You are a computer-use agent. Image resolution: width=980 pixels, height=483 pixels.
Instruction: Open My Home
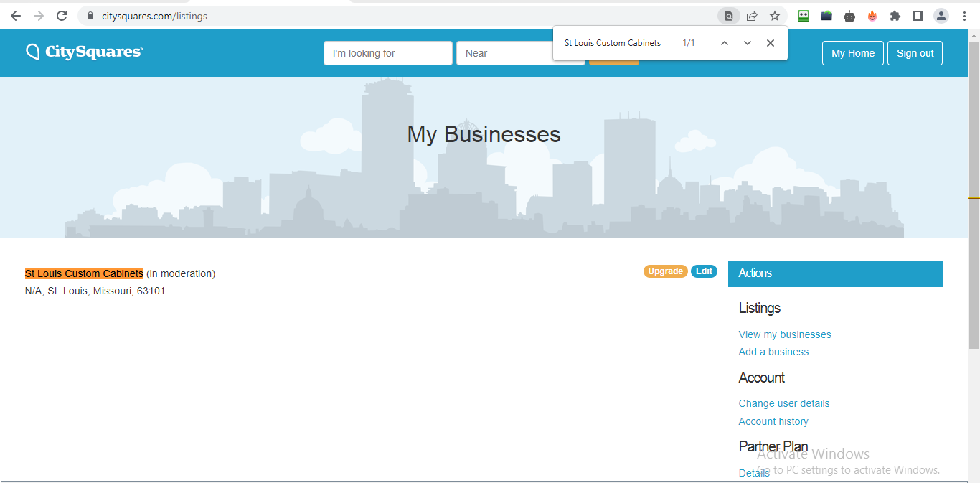[853, 53]
